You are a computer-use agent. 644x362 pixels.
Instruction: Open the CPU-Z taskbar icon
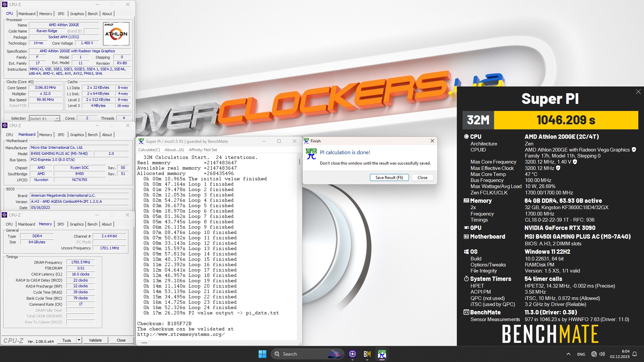pos(352,354)
